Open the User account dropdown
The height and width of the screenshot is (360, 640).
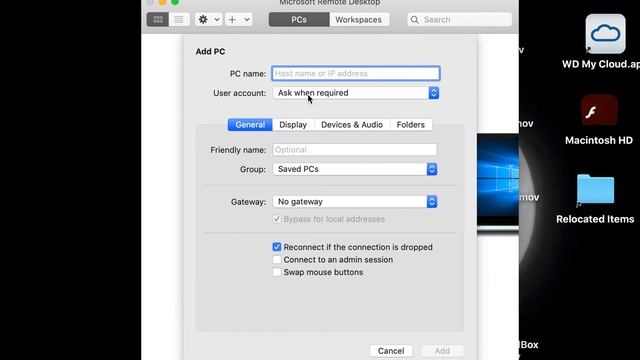[356, 93]
